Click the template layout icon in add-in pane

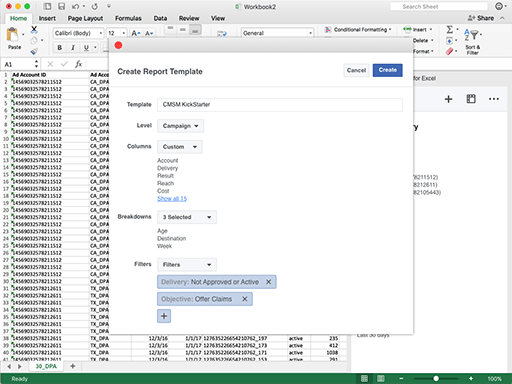[x=471, y=99]
